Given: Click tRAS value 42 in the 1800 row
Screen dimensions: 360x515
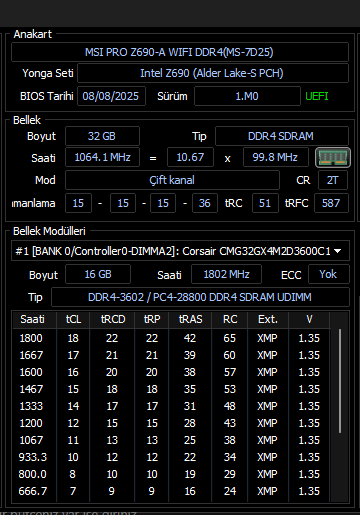Looking at the screenshot, I should click(x=190, y=338).
